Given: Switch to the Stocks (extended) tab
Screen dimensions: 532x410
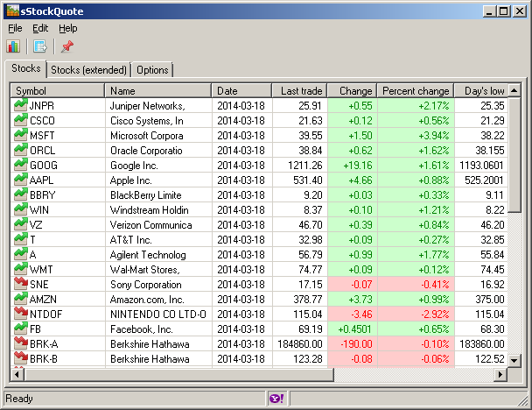Looking at the screenshot, I should click(88, 70).
